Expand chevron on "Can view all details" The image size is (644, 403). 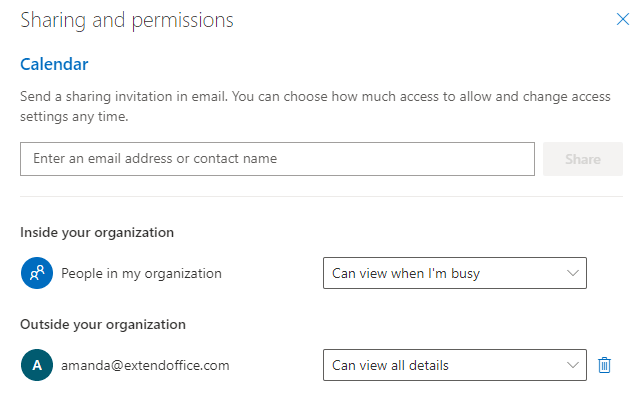pyautogui.click(x=573, y=365)
